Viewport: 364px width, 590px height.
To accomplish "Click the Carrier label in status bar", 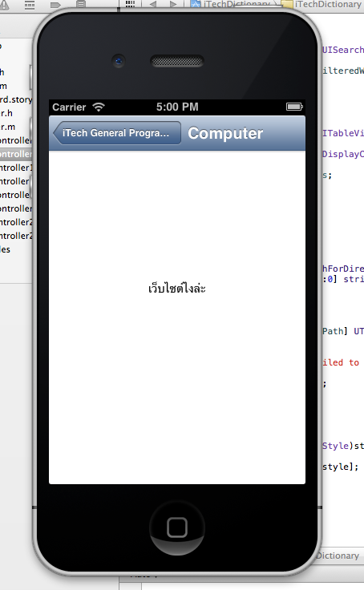I will [x=69, y=107].
